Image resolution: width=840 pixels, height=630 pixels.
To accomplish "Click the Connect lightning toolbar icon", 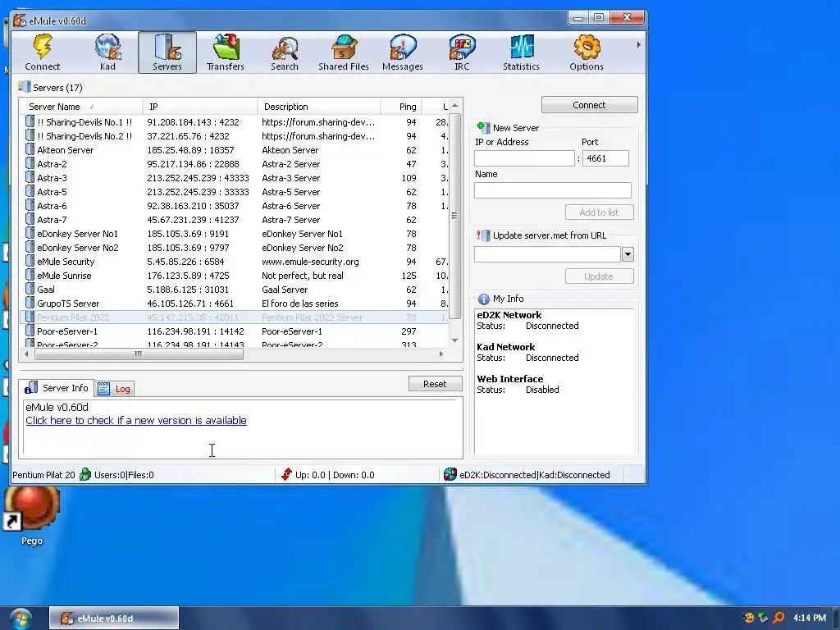I will (x=43, y=52).
